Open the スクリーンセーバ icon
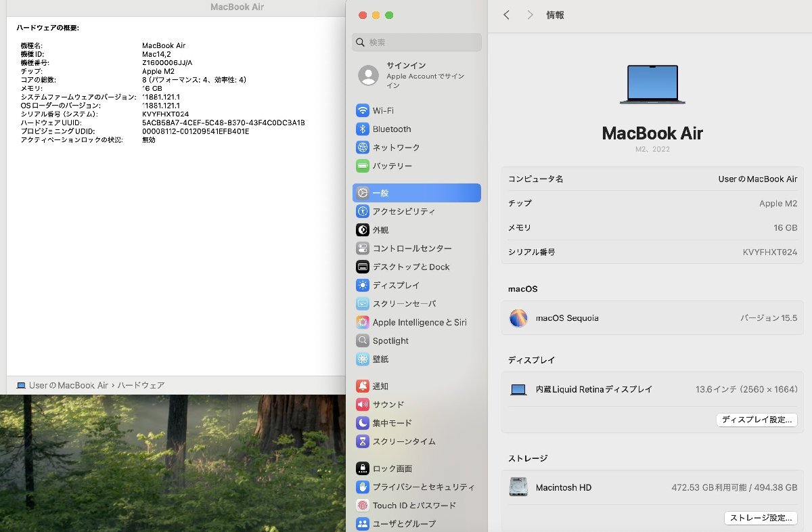Image resolution: width=812 pixels, height=532 pixels. click(x=363, y=304)
